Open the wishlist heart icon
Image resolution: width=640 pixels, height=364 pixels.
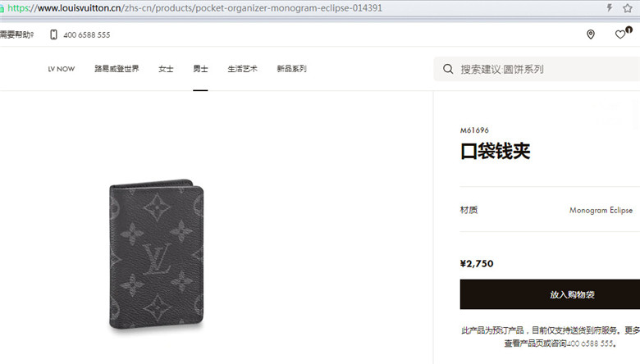tap(620, 34)
